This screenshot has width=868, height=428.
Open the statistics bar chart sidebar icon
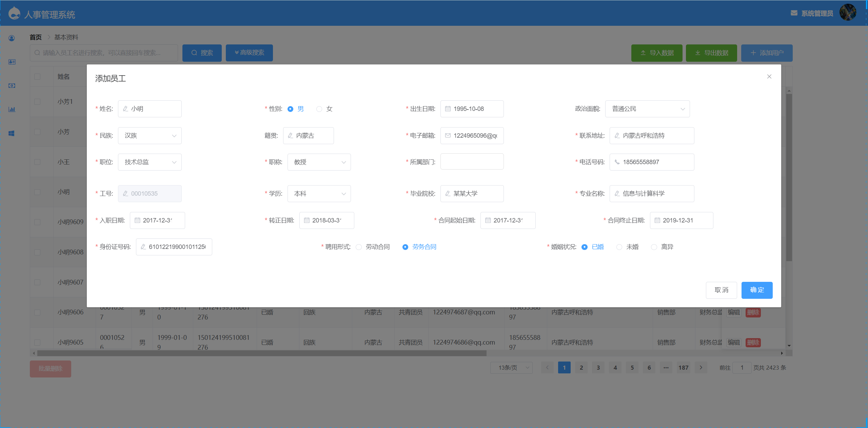(12, 109)
